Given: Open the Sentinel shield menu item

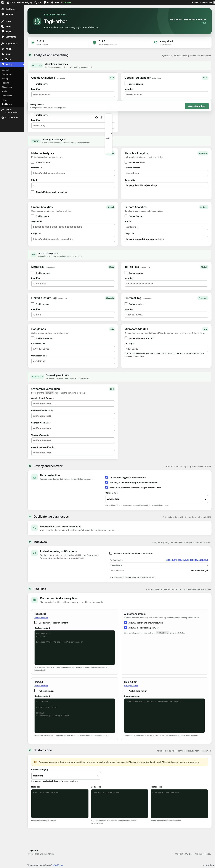Looking at the screenshot, I should [x=12, y=15].
